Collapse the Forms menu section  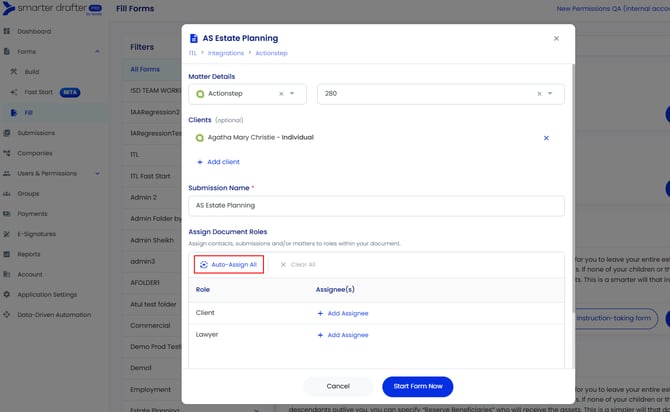point(98,51)
